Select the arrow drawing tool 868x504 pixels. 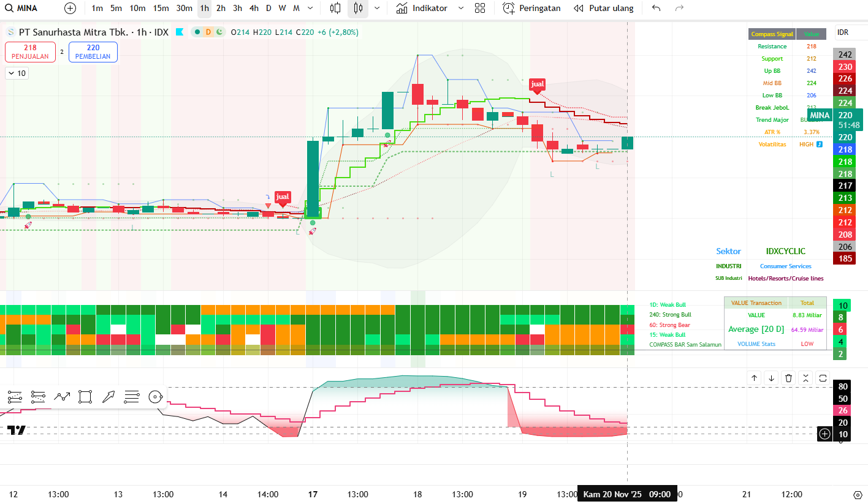pos(108,396)
